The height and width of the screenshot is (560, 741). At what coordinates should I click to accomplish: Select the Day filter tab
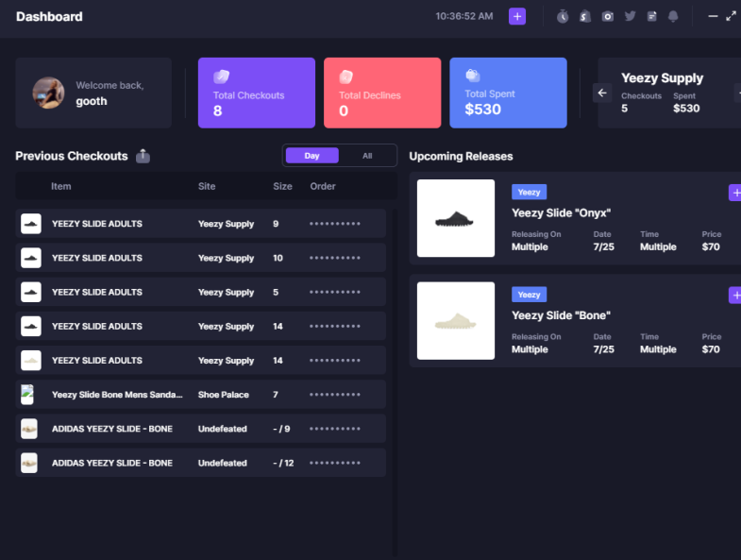point(312,156)
